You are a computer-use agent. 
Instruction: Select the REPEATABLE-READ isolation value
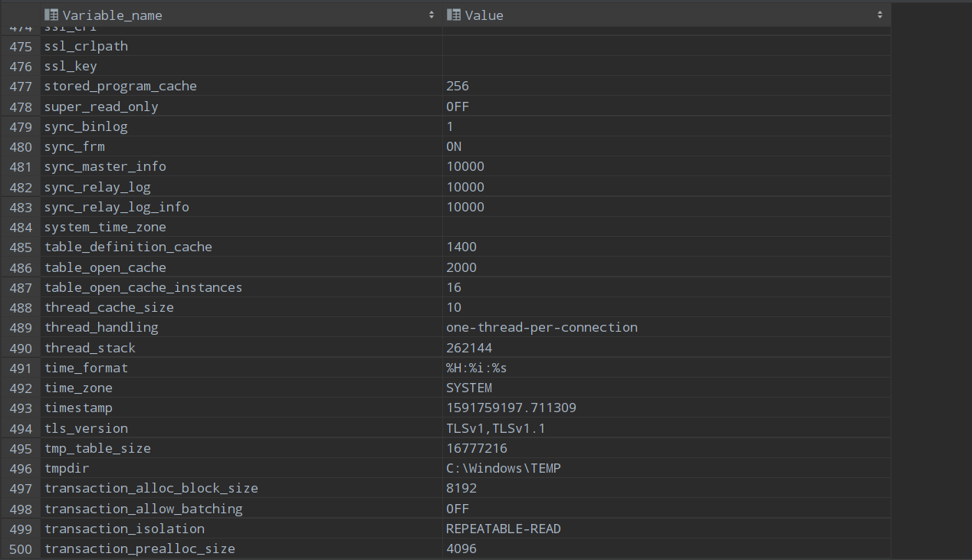tap(503, 529)
